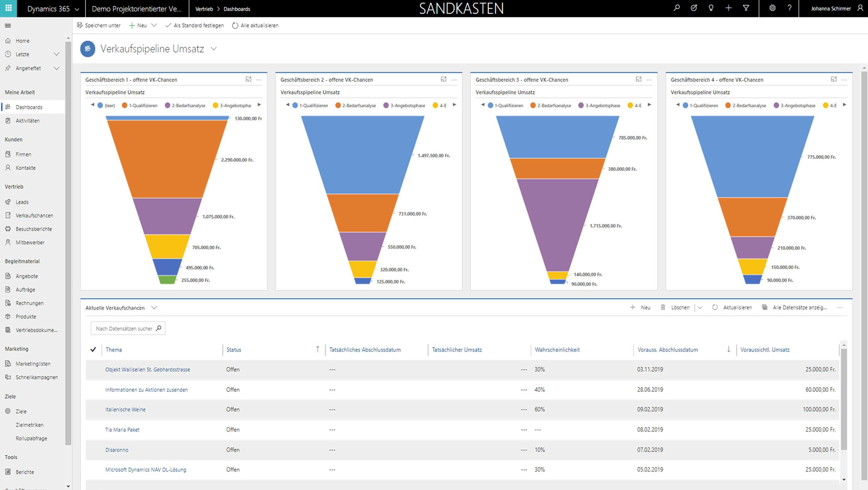Open the Verkaufspipeline Umsatz dashboard dropdown

213,48
